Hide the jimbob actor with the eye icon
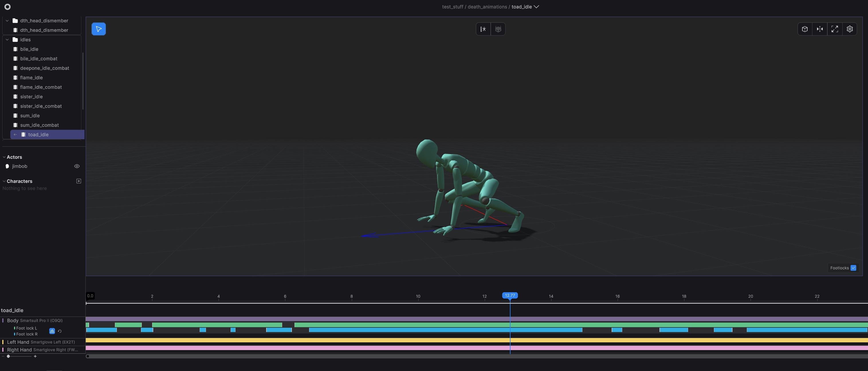 click(x=77, y=166)
